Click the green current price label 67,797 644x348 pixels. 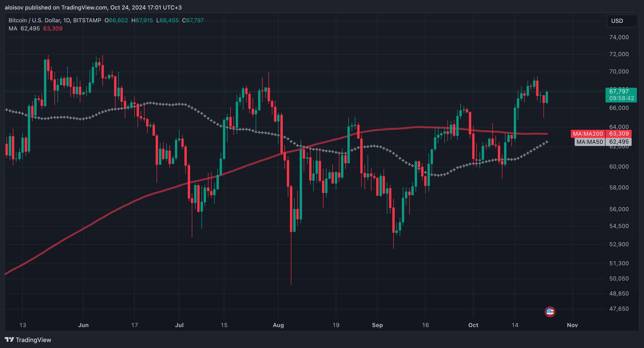(x=619, y=92)
